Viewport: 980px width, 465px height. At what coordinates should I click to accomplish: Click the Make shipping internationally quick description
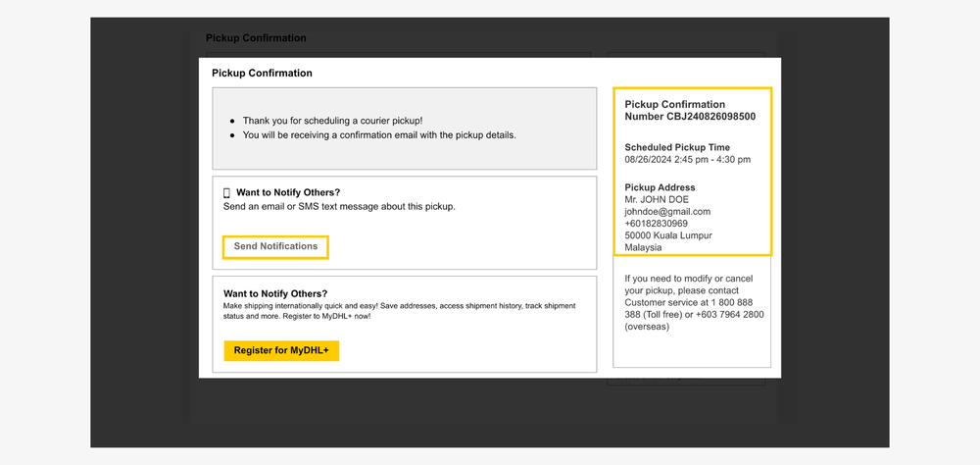pyautogui.click(x=399, y=310)
